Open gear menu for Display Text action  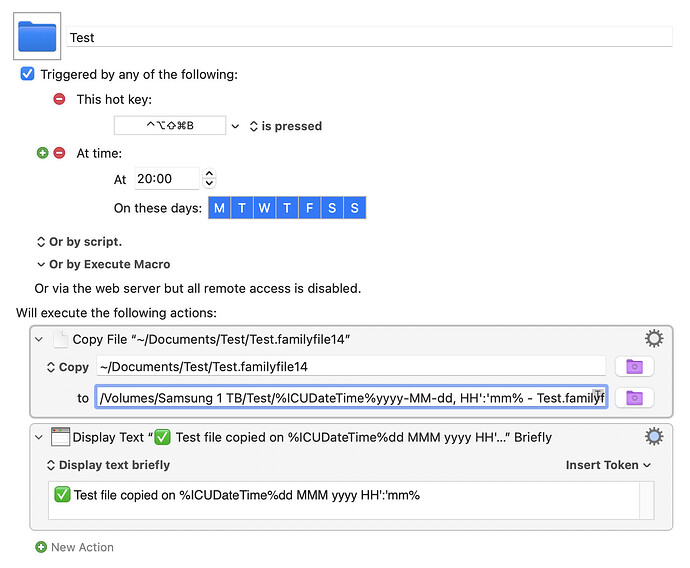pos(654,436)
